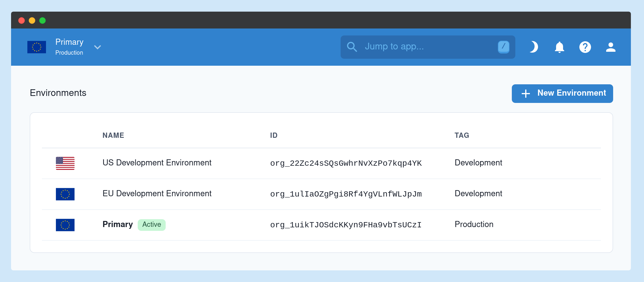644x282 pixels.
Task: Click the Active status badge on Primary
Action: click(151, 224)
